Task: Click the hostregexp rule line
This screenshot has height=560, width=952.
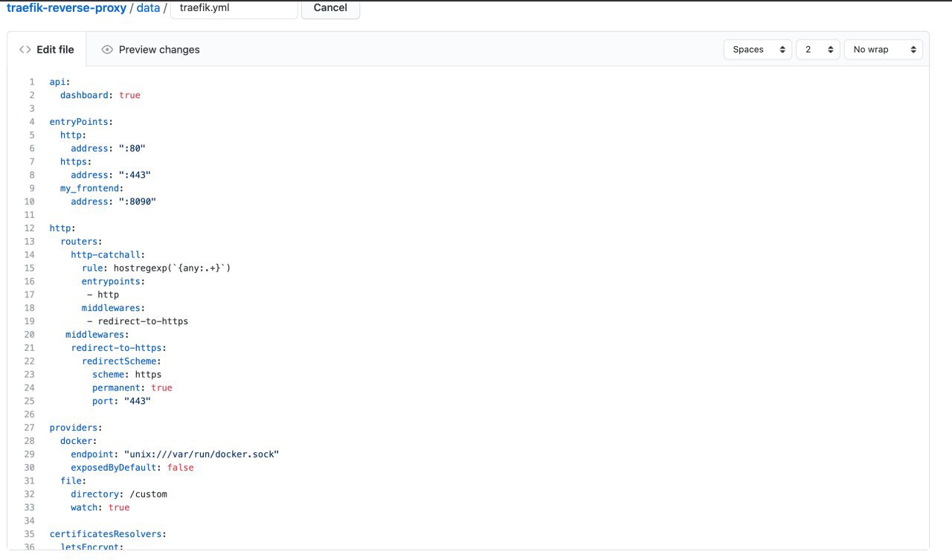Action: (157, 268)
